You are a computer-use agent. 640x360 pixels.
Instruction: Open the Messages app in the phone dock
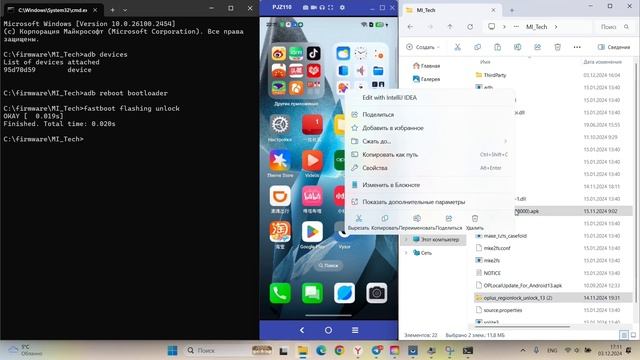[x=312, y=293]
